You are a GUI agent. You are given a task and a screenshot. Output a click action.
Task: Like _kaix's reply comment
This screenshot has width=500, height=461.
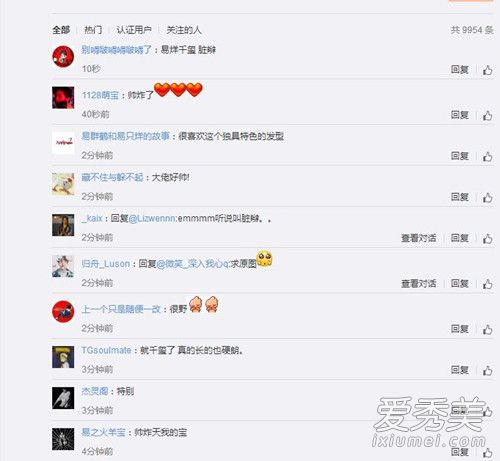tap(487, 239)
